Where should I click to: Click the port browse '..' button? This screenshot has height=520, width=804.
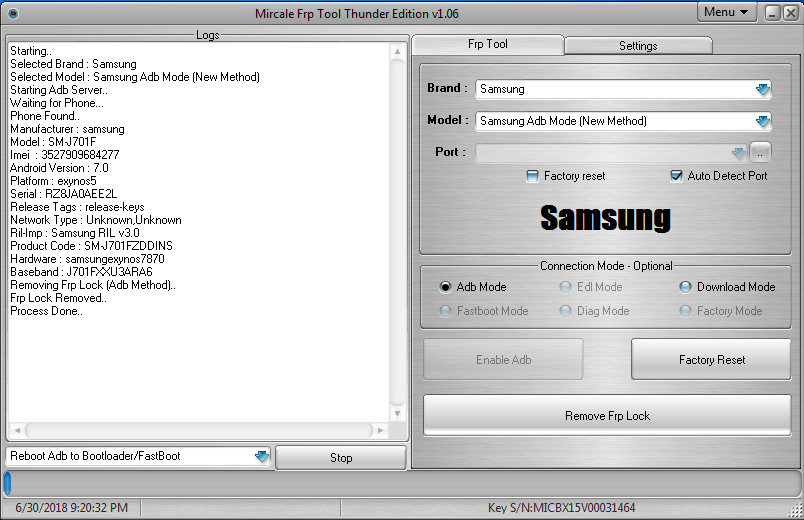pyautogui.click(x=760, y=153)
